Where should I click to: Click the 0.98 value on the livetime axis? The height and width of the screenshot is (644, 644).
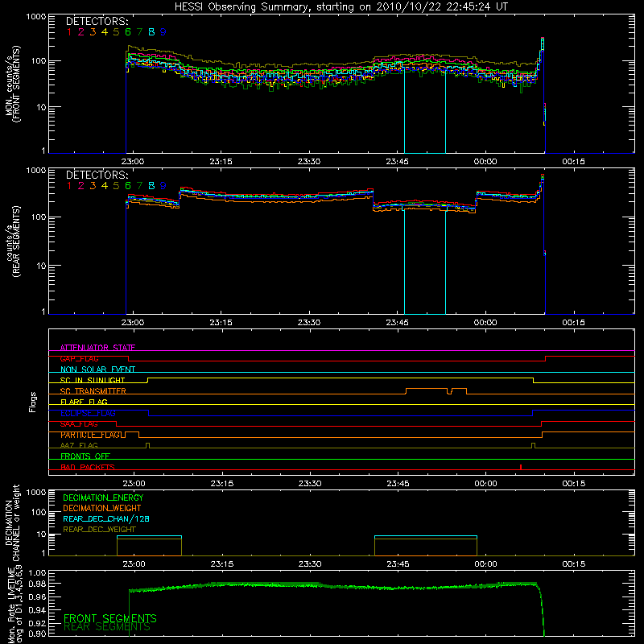36,584
